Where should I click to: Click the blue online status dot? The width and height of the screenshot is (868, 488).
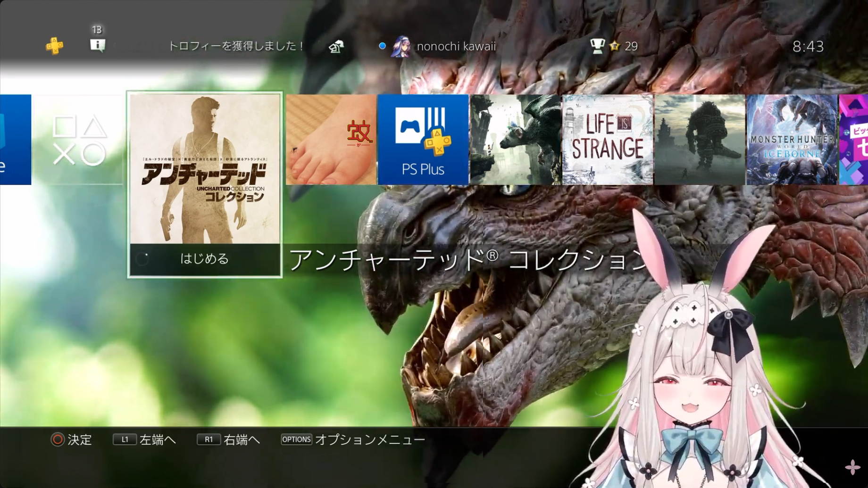pos(382,46)
